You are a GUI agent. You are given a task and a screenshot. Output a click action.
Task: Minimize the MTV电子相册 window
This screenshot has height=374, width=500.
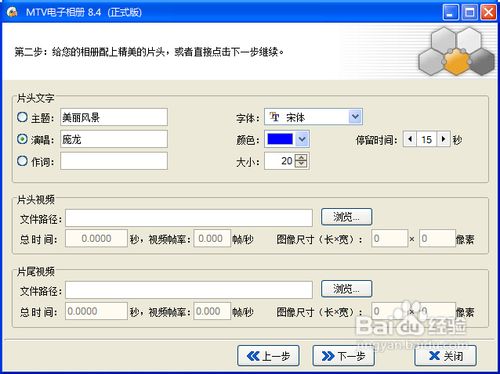click(x=451, y=12)
